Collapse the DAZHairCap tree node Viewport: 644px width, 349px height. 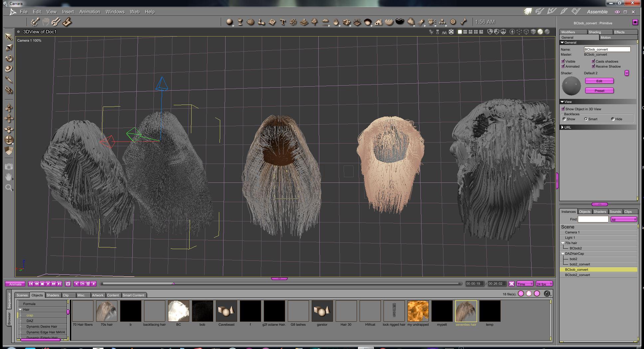[563, 254]
